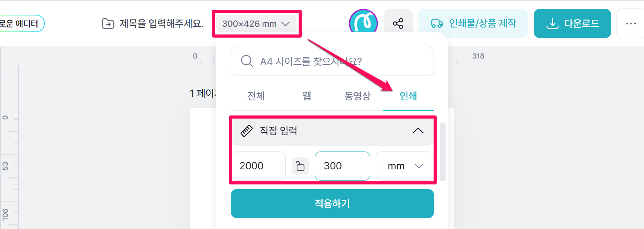644x229 pixels.
Task: Click the magnifier search icon
Action: [x=247, y=61]
